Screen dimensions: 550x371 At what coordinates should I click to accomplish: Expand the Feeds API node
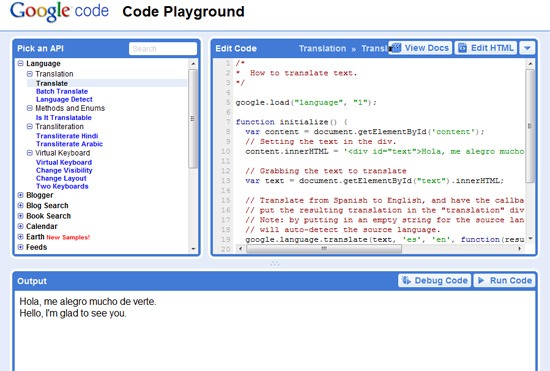pyautogui.click(x=20, y=247)
